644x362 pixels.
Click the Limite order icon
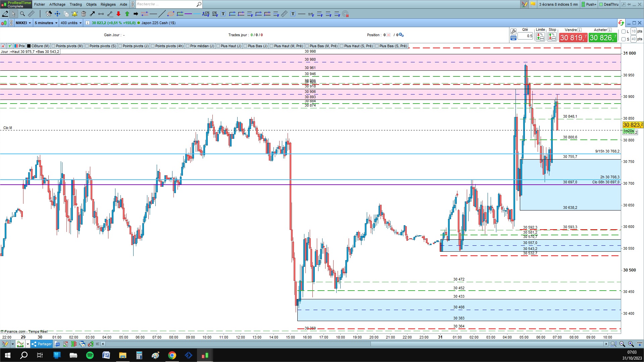click(x=540, y=37)
